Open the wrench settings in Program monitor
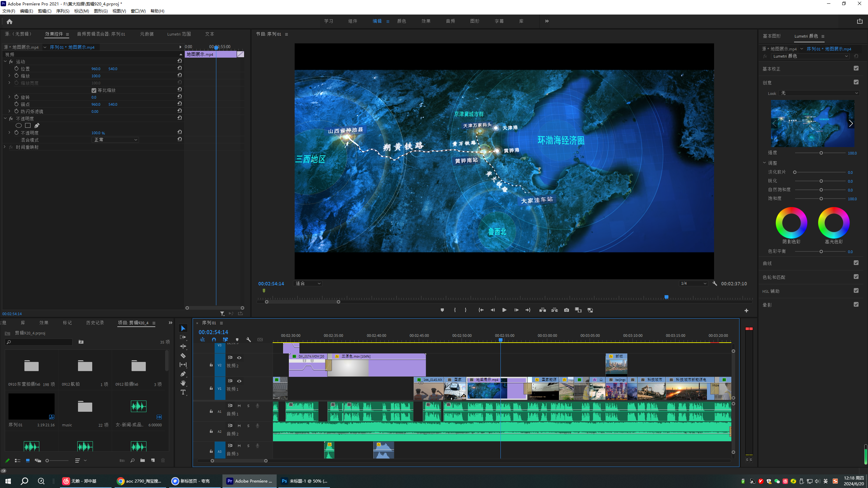The image size is (868, 488). 715,284
